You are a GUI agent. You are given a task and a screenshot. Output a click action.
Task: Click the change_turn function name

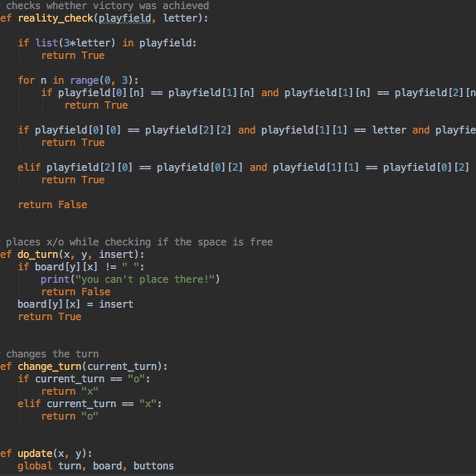pyautogui.click(x=50, y=367)
